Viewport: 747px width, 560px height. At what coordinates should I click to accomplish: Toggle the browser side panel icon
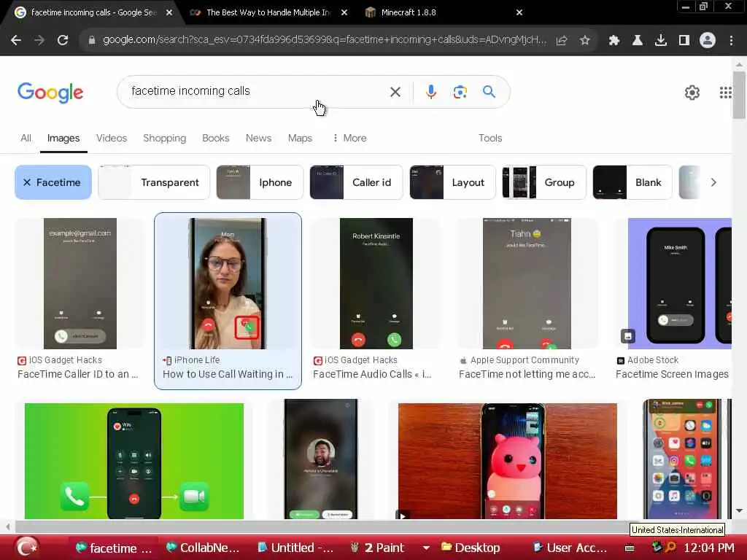684,41
